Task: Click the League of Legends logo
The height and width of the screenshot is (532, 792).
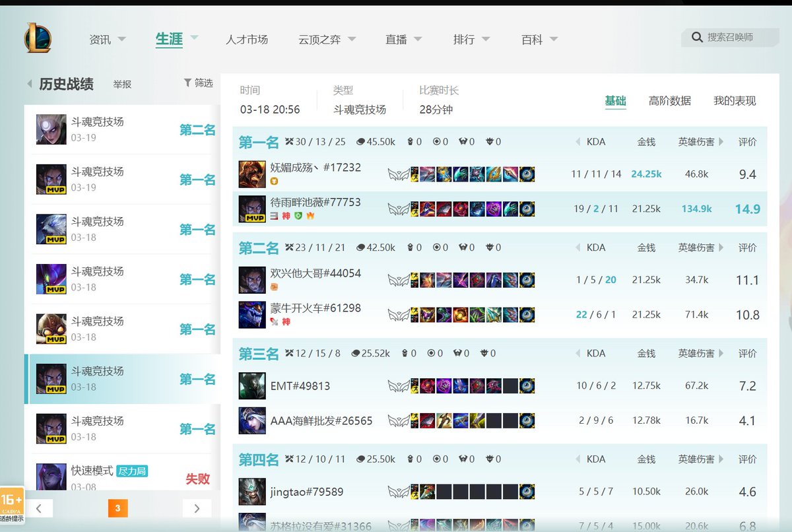Action: coord(38,38)
